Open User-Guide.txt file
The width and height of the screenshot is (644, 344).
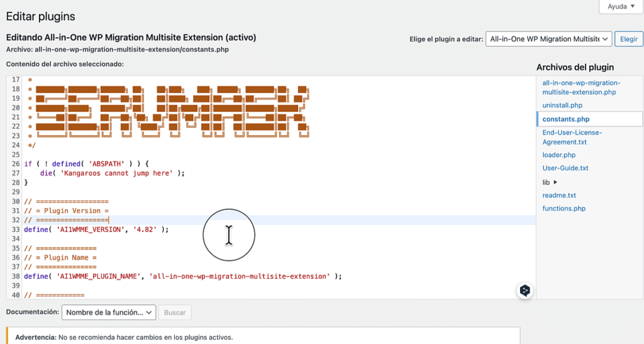[565, 168]
